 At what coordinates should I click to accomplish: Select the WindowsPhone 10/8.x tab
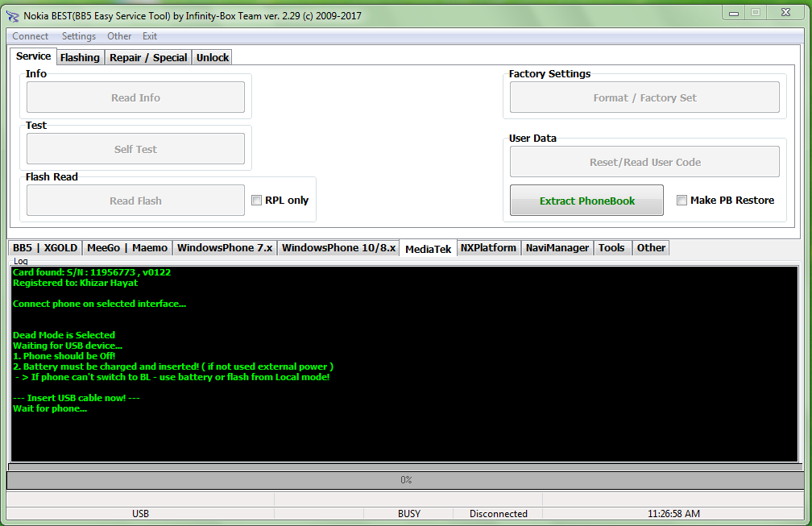[x=338, y=248]
